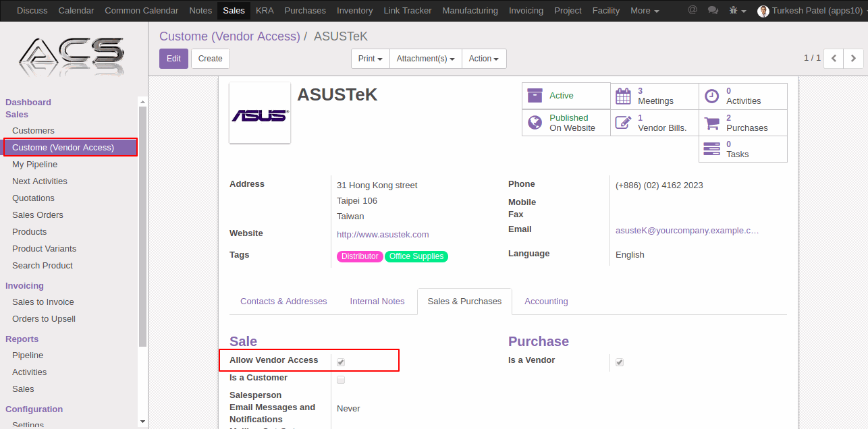Open Pipeline report in sidebar
868x429 pixels.
(x=28, y=355)
